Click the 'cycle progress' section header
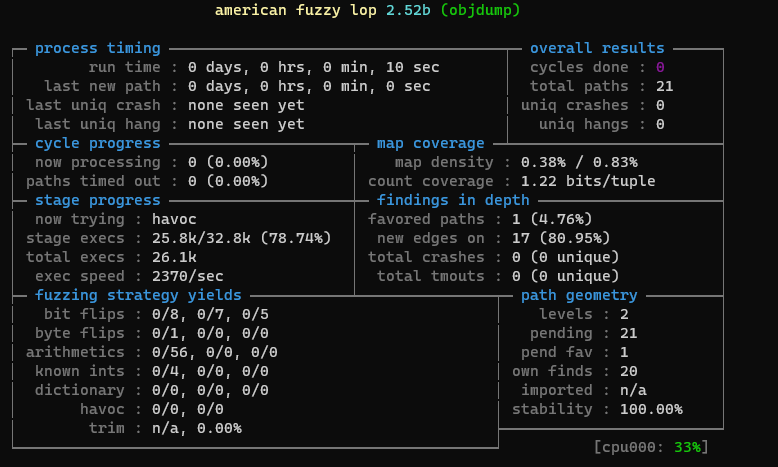 click(98, 143)
